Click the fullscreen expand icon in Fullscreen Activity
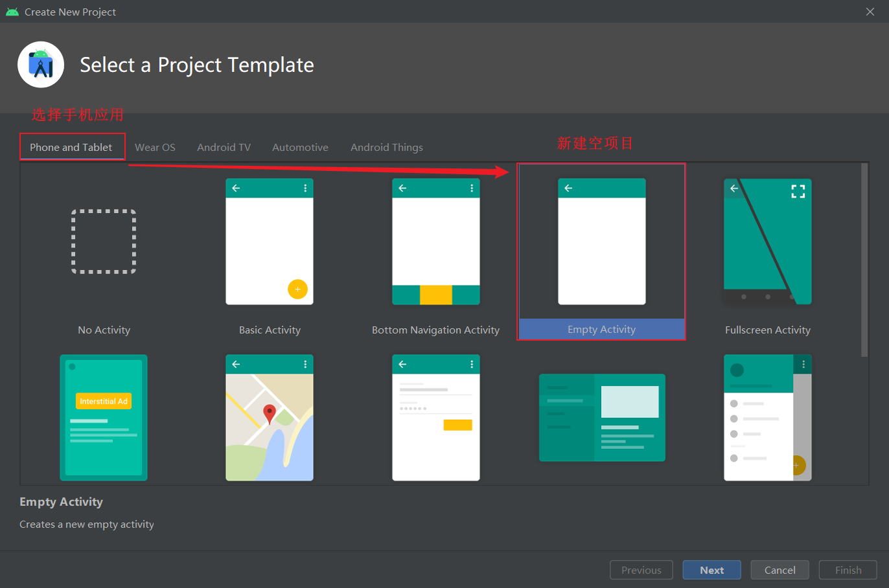 tap(798, 191)
